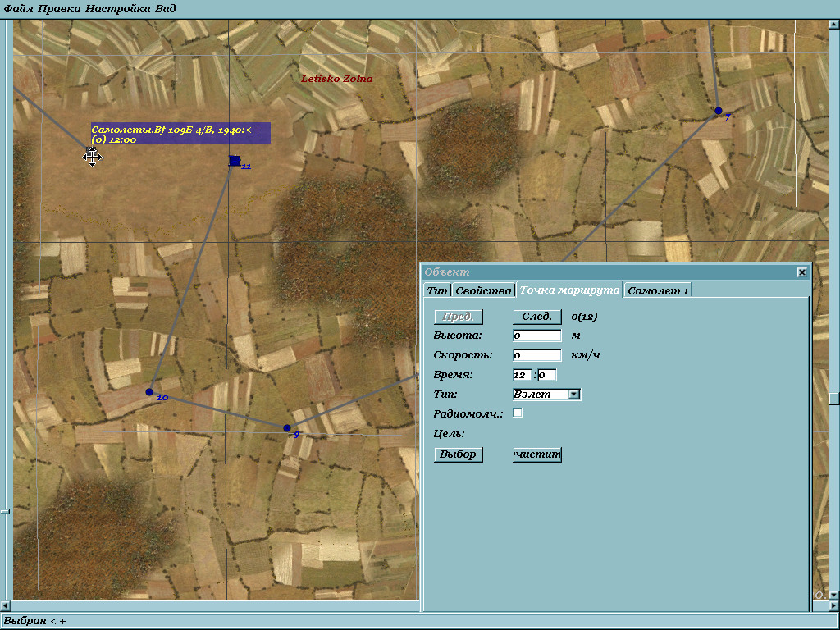Click the vertical scrollbar thumb on right
840x630 pixels.
[833, 398]
